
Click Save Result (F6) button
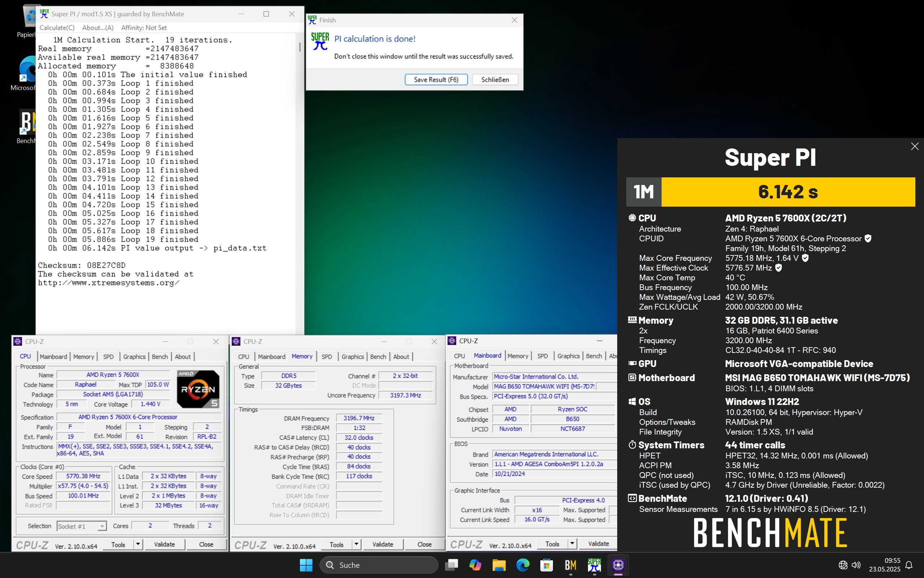[436, 79]
